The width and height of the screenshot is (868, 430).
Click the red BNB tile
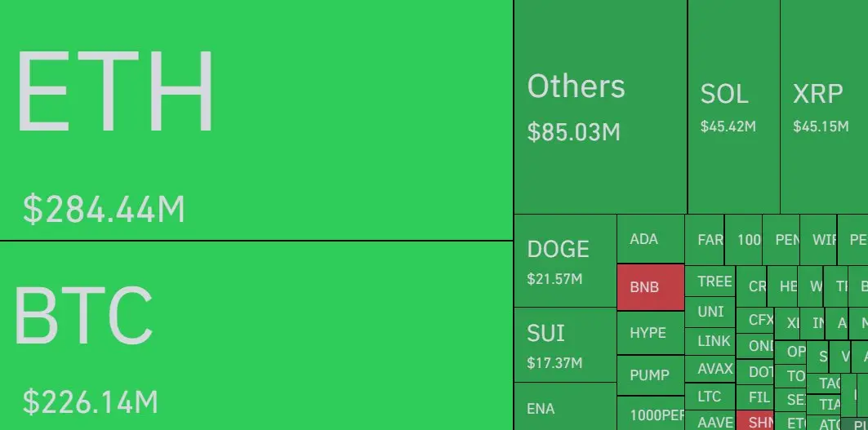[x=651, y=287]
